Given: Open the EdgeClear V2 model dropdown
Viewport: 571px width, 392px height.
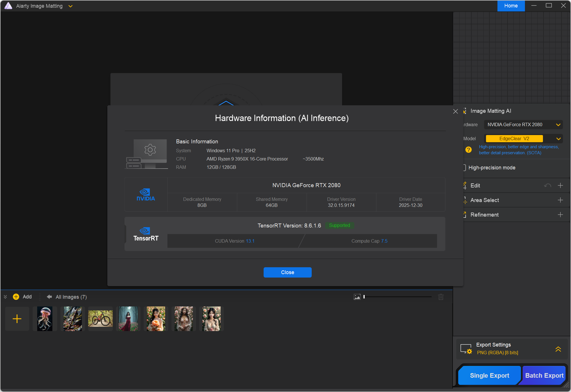Looking at the screenshot, I should pyautogui.click(x=558, y=139).
